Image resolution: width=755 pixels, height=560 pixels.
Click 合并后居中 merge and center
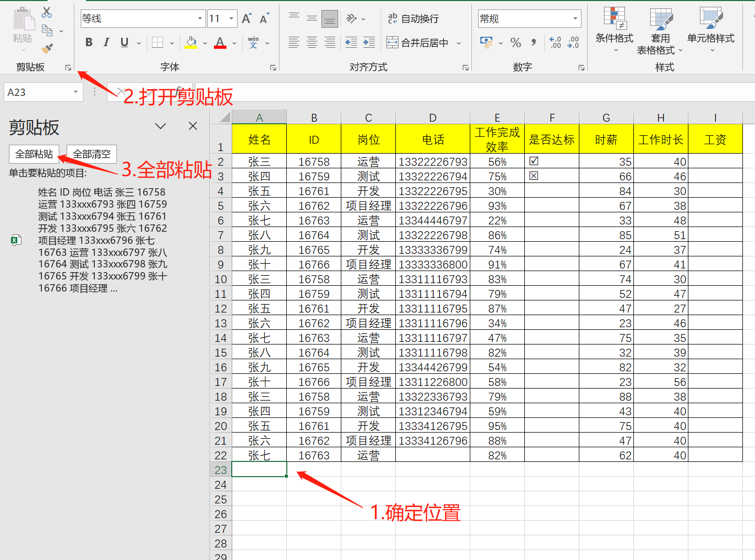[x=418, y=42]
